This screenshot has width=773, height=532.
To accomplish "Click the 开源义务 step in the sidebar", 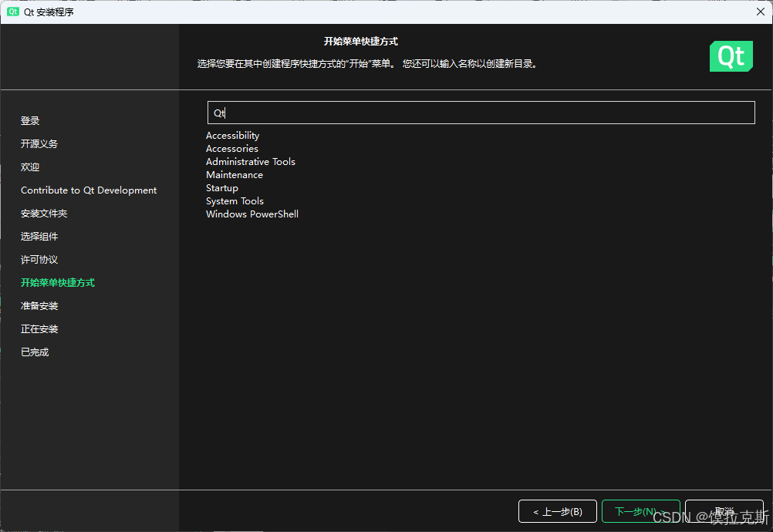I will (39, 144).
